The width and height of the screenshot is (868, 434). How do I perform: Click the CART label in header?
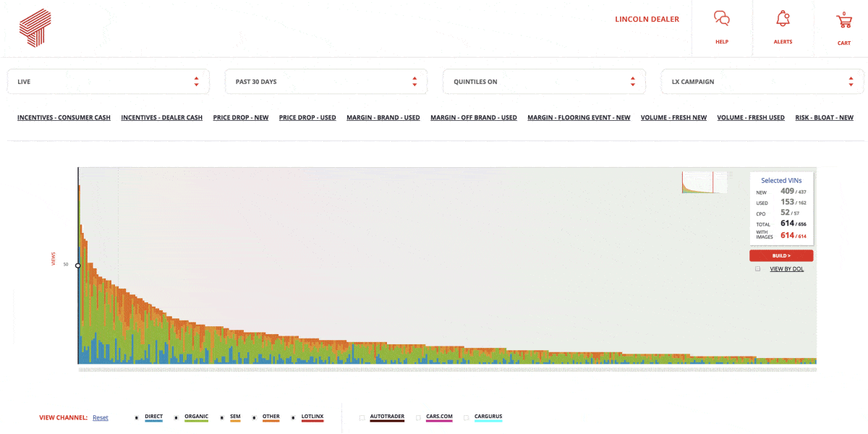point(844,43)
